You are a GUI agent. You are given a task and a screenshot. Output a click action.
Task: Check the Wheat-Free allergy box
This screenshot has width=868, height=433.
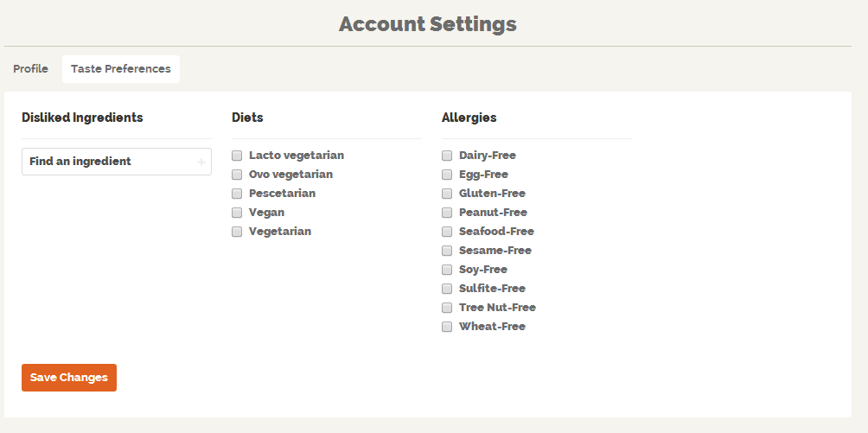click(x=447, y=327)
